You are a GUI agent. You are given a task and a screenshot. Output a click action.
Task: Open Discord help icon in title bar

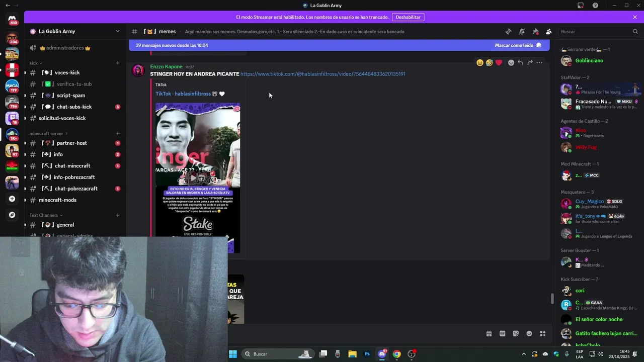(x=595, y=6)
